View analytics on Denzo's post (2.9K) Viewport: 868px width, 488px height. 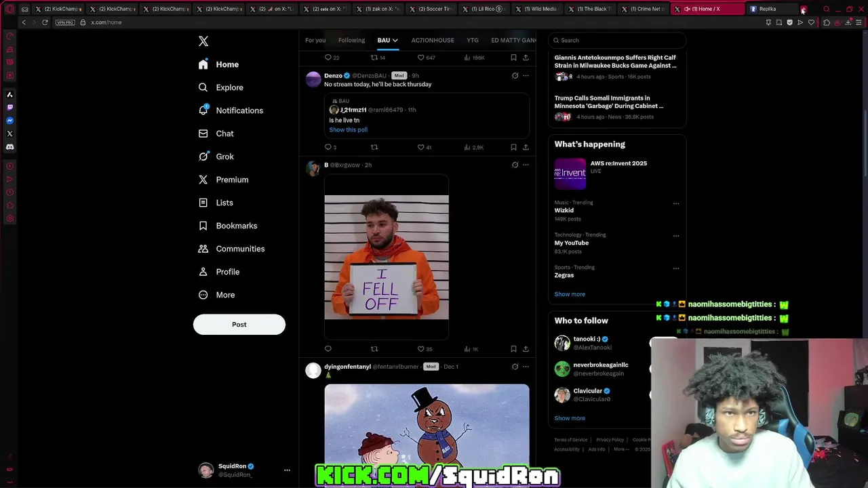pyautogui.click(x=473, y=147)
